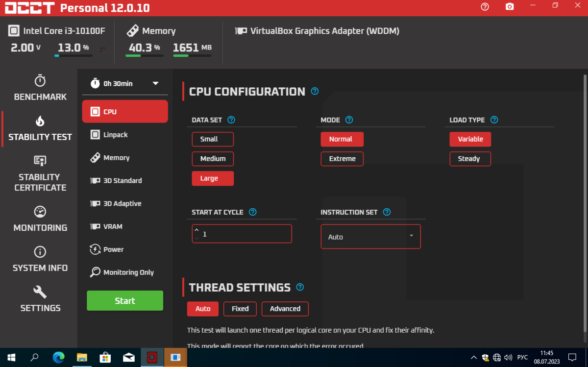The height and width of the screenshot is (367, 588).
Task: Select the CPU test
Action: [125, 112]
